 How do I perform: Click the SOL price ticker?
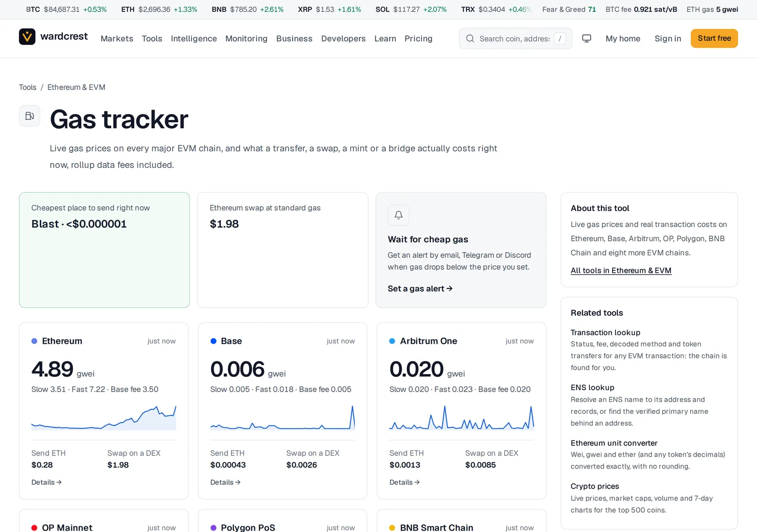[411, 9]
